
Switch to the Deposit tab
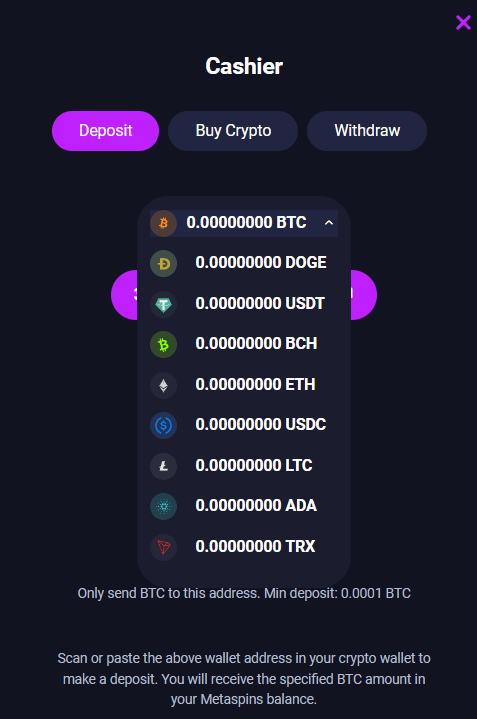pos(105,131)
